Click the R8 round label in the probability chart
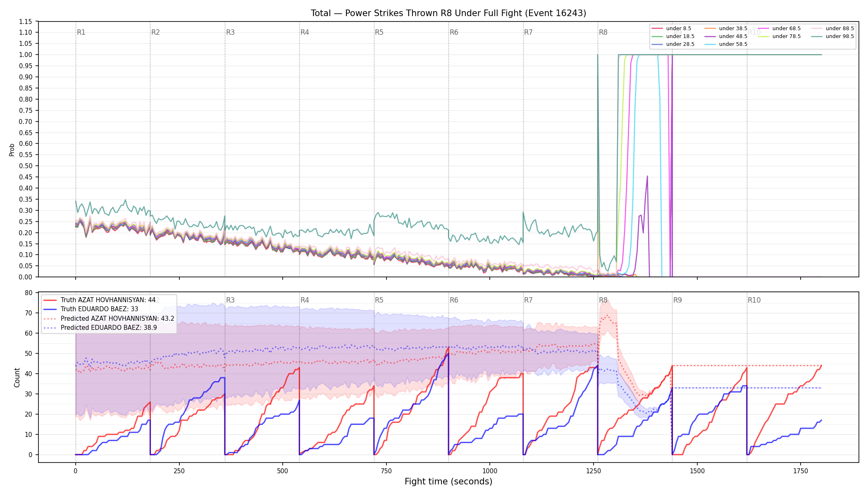The image size is (868, 496). pos(603,32)
